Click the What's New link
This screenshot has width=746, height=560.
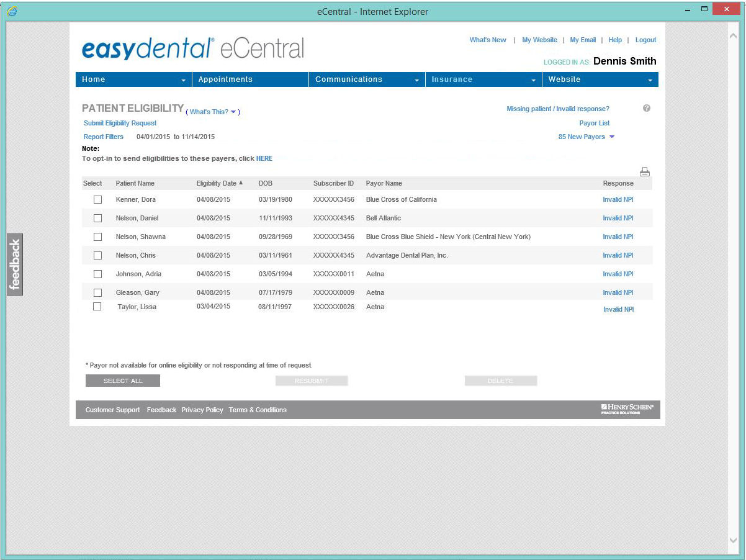pos(488,40)
